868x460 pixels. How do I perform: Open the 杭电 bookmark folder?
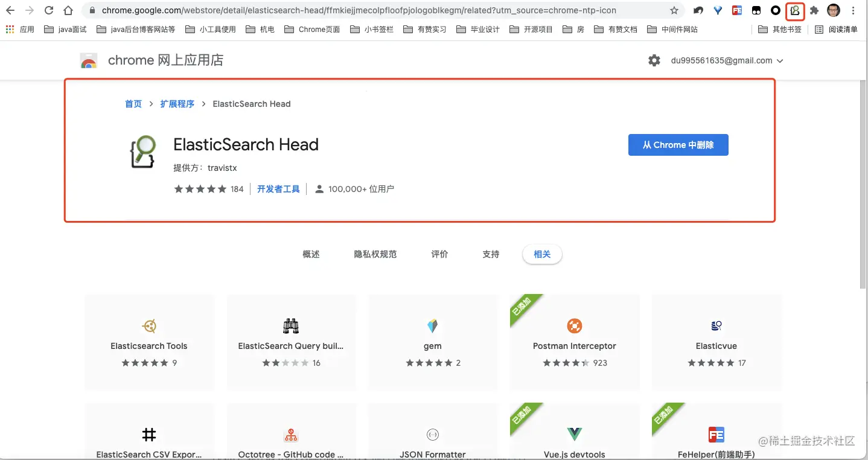point(260,29)
